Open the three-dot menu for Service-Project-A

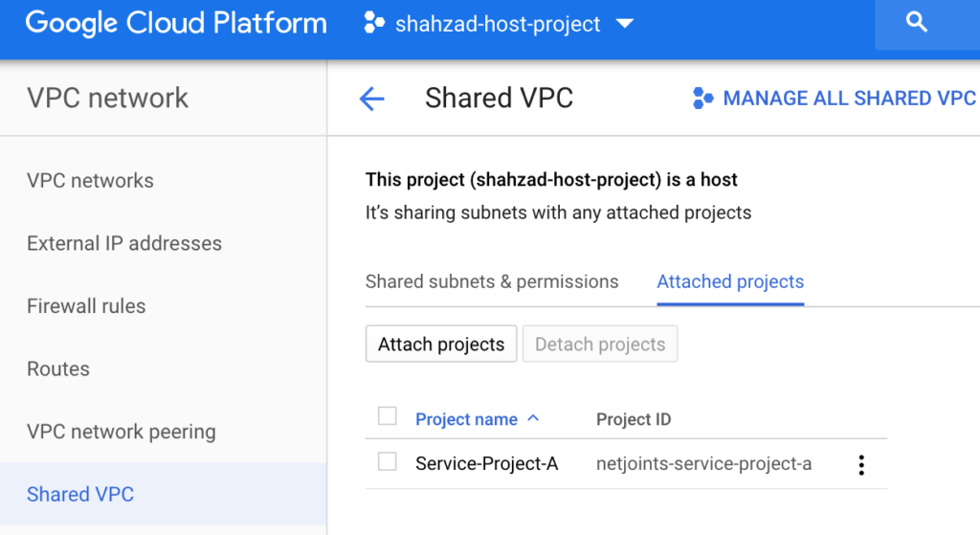pyautogui.click(x=861, y=464)
